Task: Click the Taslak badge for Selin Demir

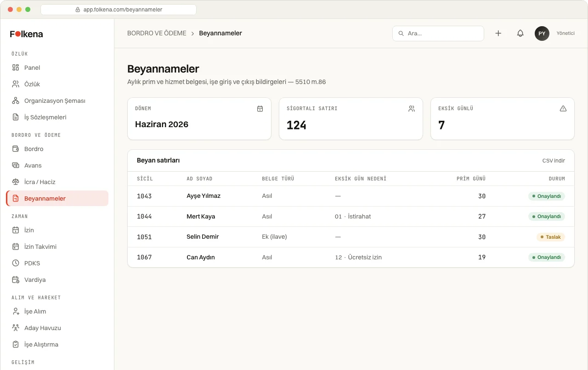Action: pyautogui.click(x=550, y=237)
